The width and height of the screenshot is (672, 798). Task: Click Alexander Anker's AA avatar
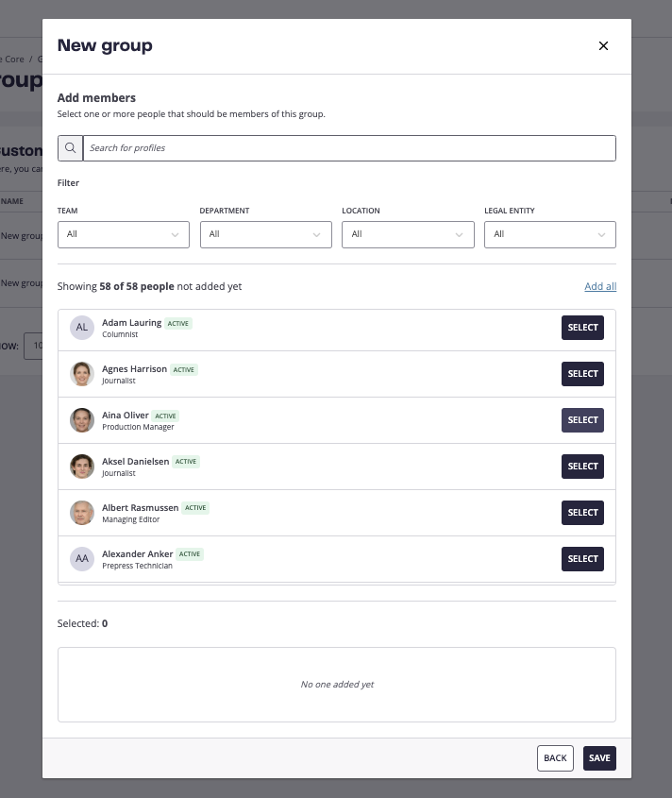[x=82, y=559]
